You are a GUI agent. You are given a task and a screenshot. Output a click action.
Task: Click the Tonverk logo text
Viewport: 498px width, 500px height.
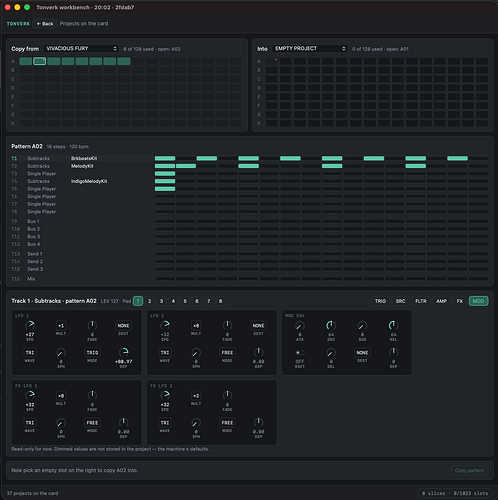point(18,24)
